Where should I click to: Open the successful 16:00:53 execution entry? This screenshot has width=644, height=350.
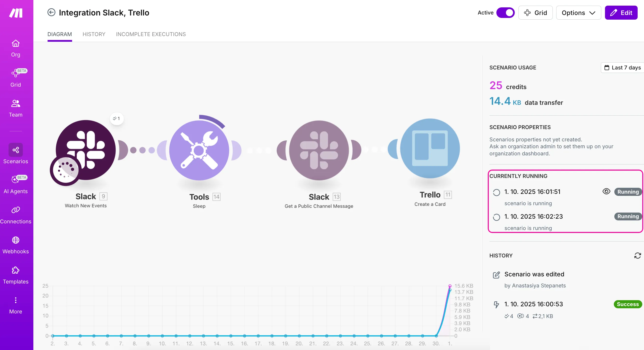(533, 304)
